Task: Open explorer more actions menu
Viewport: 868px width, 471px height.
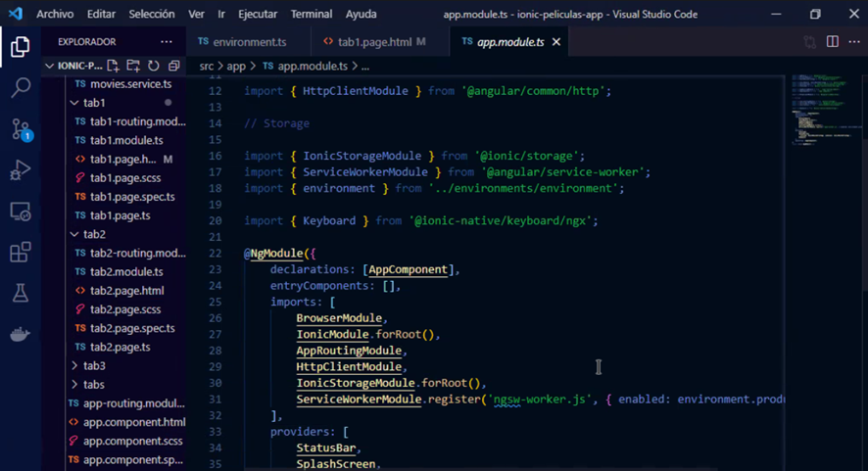Action: 167,41
